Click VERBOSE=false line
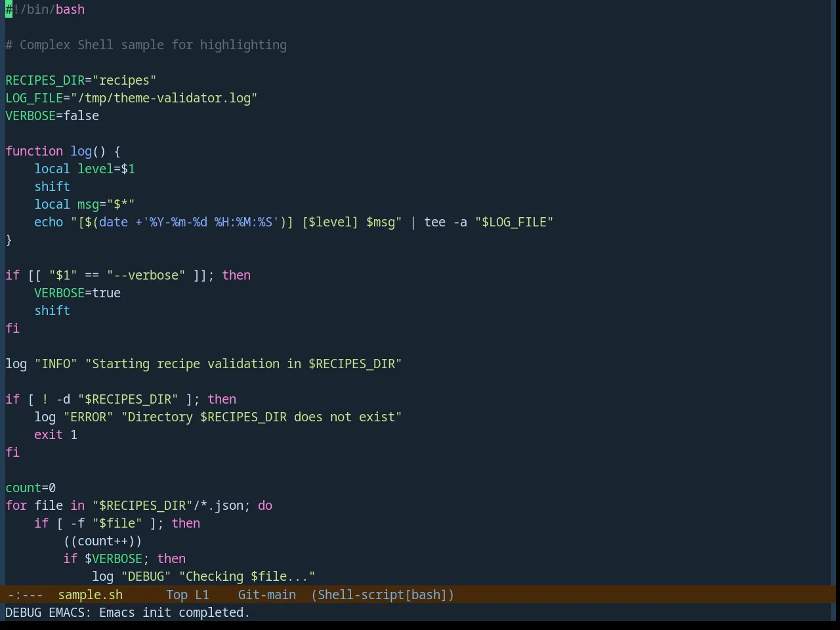The height and width of the screenshot is (630, 840). (52, 115)
